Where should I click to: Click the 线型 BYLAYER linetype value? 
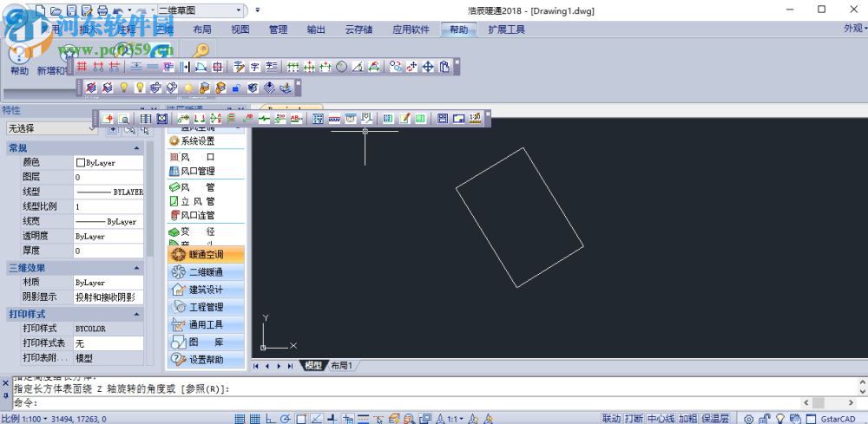point(108,192)
